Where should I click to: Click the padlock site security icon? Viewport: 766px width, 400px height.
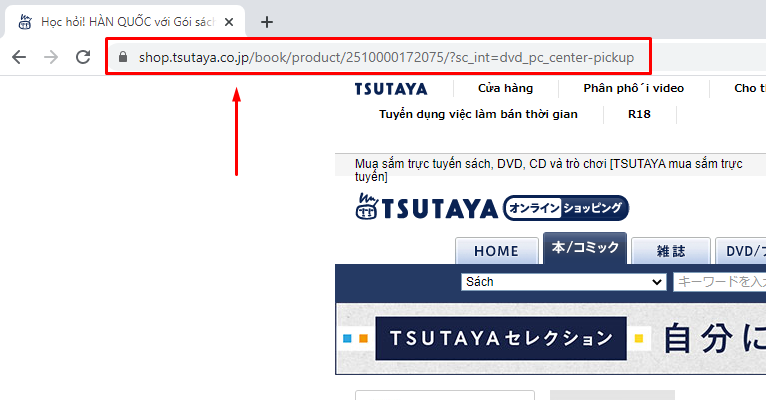(123, 57)
